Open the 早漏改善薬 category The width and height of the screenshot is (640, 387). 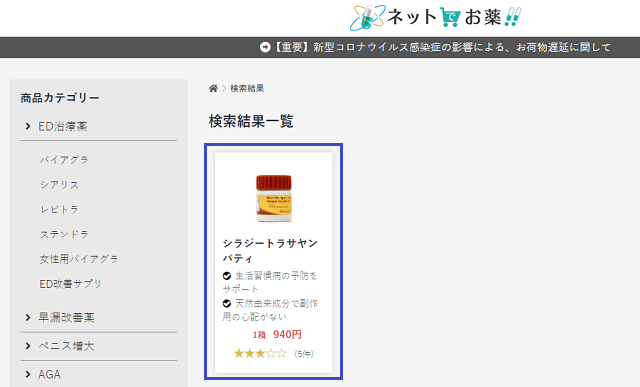[67, 318]
